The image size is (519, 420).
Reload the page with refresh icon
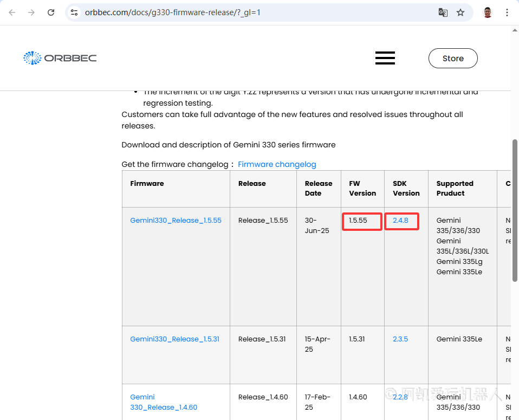point(50,12)
